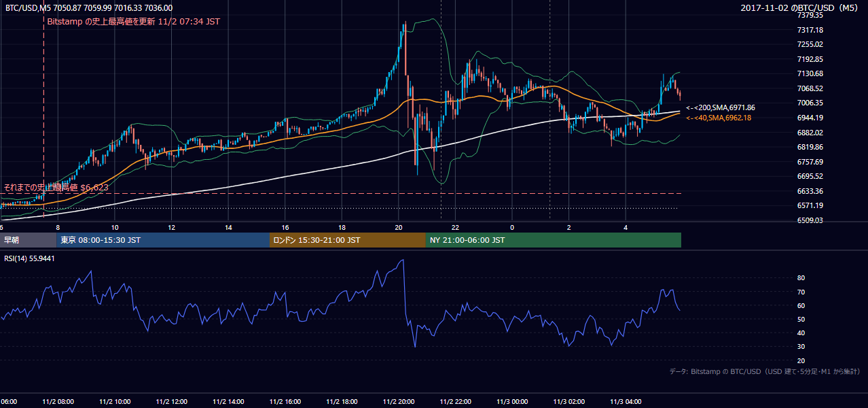
Task: Click the RSI scale value 40
Action: click(801, 333)
